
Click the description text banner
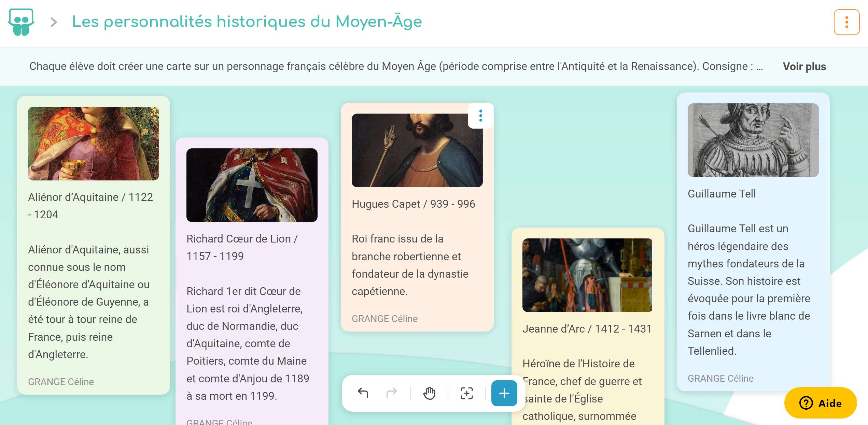[x=395, y=67]
